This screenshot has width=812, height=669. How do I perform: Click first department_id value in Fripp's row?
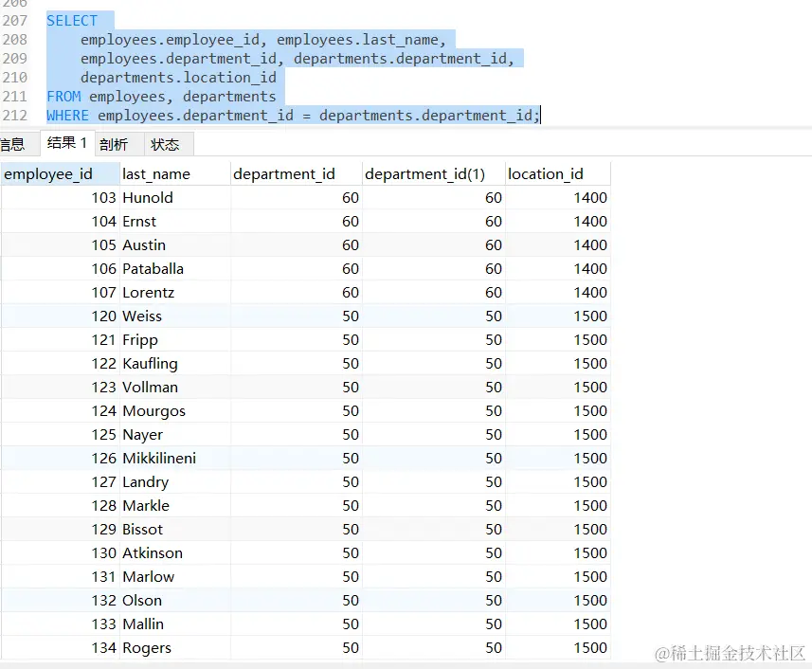coord(297,340)
